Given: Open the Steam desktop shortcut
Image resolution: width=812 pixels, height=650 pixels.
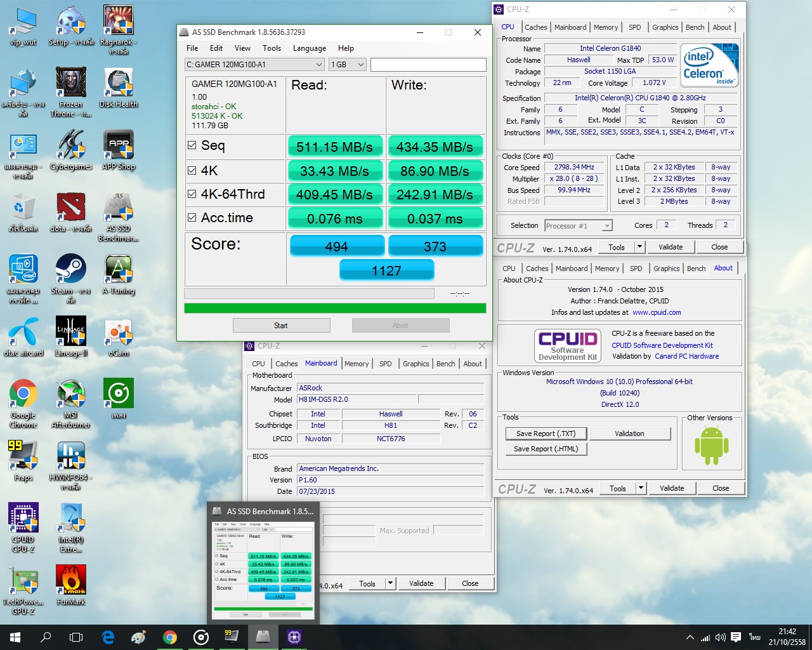Looking at the screenshot, I should [71, 270].
